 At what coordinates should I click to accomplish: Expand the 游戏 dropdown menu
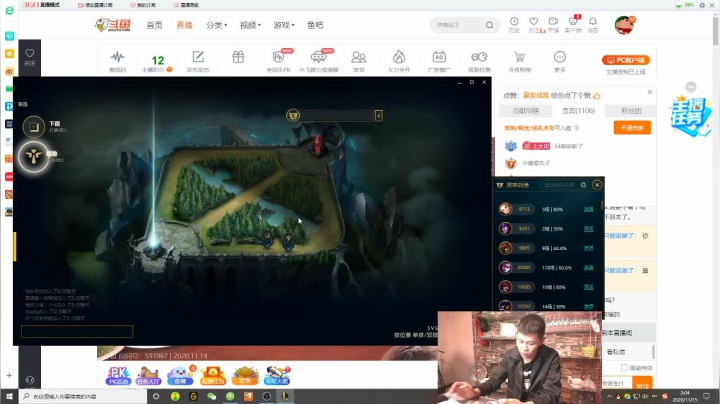(283, 25)
